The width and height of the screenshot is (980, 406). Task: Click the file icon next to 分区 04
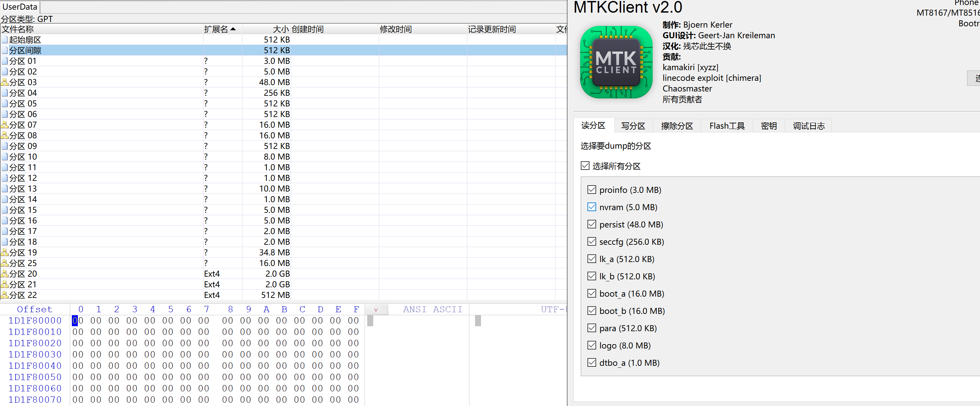click(5, 93)
